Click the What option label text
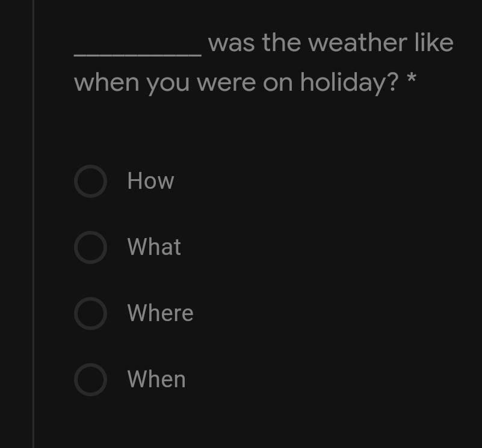Screen dimensions: 482x448 click(x=154, y=247)
